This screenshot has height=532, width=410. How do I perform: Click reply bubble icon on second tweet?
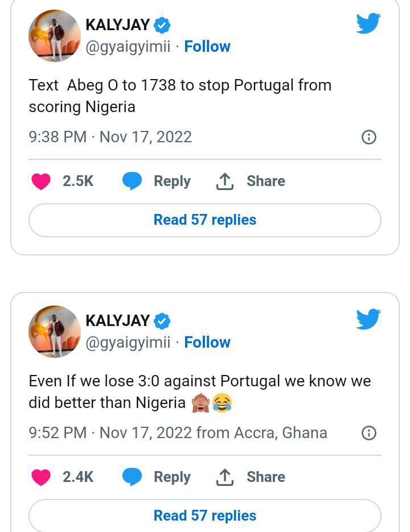point(132,477)
